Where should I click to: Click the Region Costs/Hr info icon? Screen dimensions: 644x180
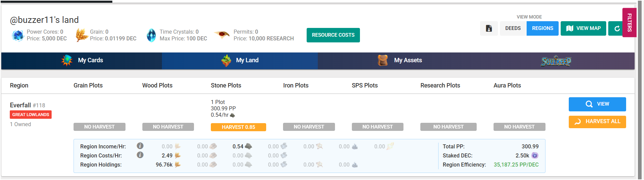coord(140,155)
